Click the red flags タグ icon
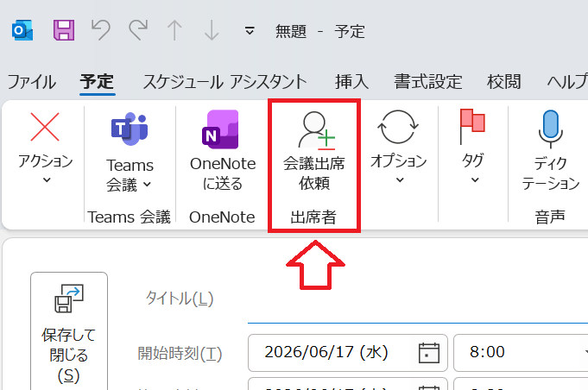 click(472, 127)
